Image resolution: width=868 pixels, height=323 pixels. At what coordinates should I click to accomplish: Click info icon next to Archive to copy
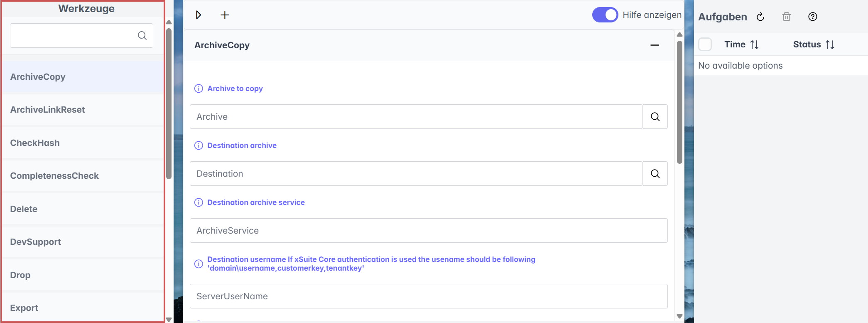(x=199, y=89)
